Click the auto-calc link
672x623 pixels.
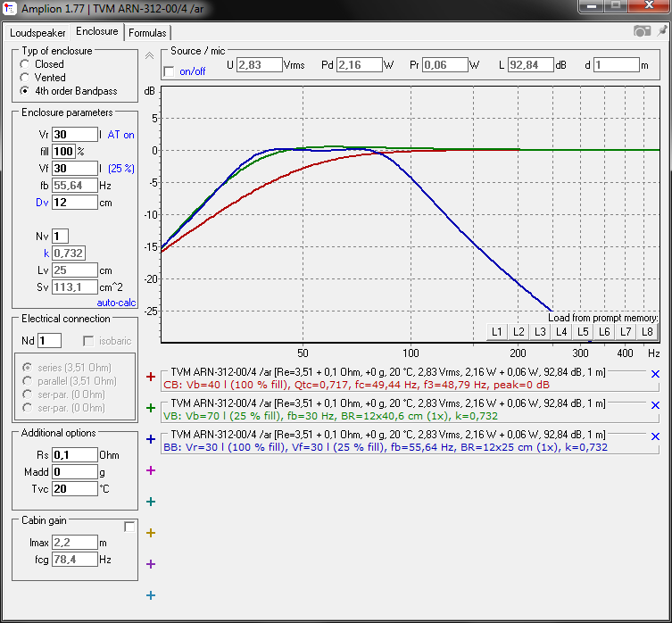pyautogui.click(x=116, y=303)
